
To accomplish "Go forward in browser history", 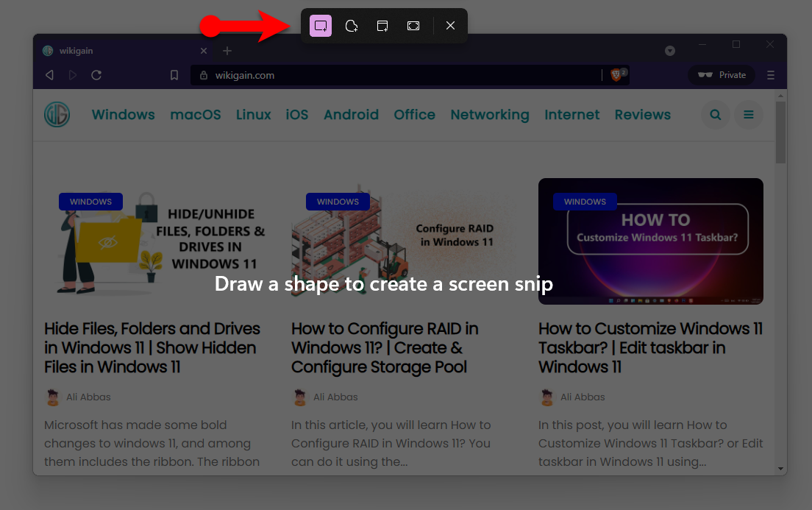I will [73, 75].
